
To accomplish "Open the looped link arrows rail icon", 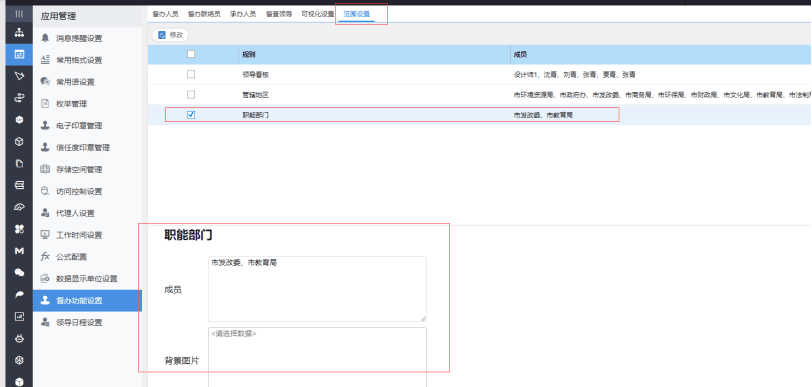I will coord(19,98).
